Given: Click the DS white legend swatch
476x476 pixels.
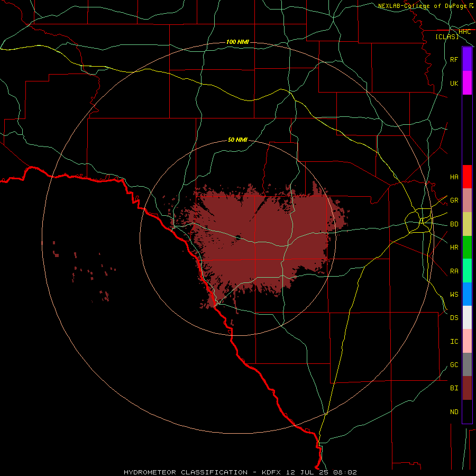Looking at the screenshot, I should (467, 317).
